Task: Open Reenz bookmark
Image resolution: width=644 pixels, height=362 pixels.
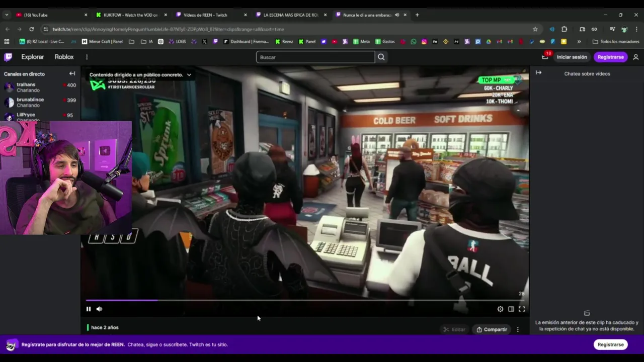Action: point(284,41)
